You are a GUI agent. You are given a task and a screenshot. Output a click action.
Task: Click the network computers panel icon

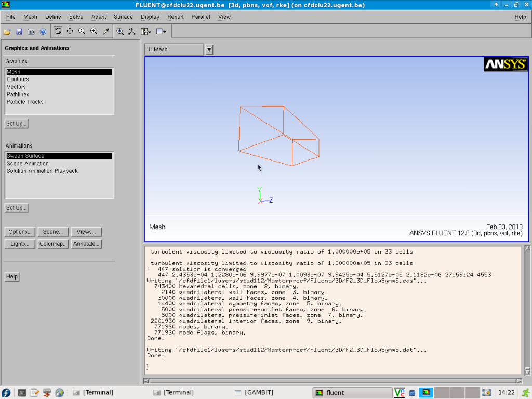point(47,393)
